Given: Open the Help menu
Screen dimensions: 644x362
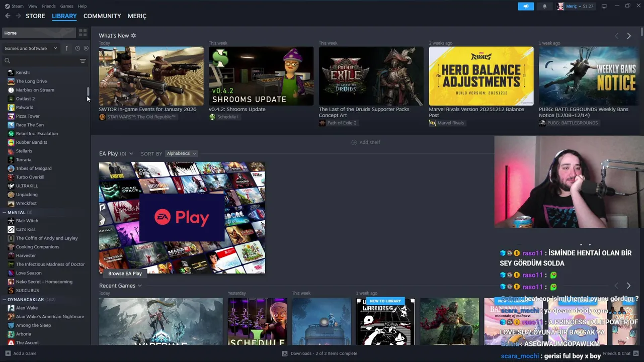Looking at the screenshot, I should (x=82, y=6).
